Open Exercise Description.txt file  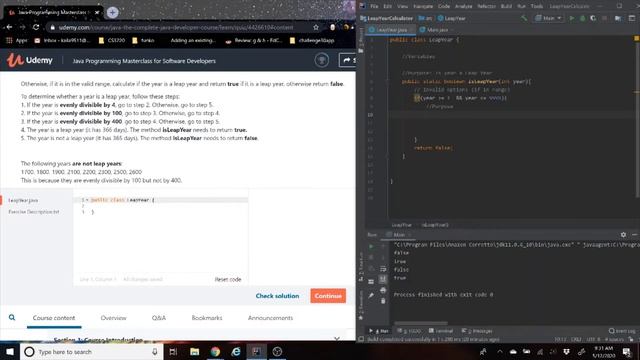(34, 212)
